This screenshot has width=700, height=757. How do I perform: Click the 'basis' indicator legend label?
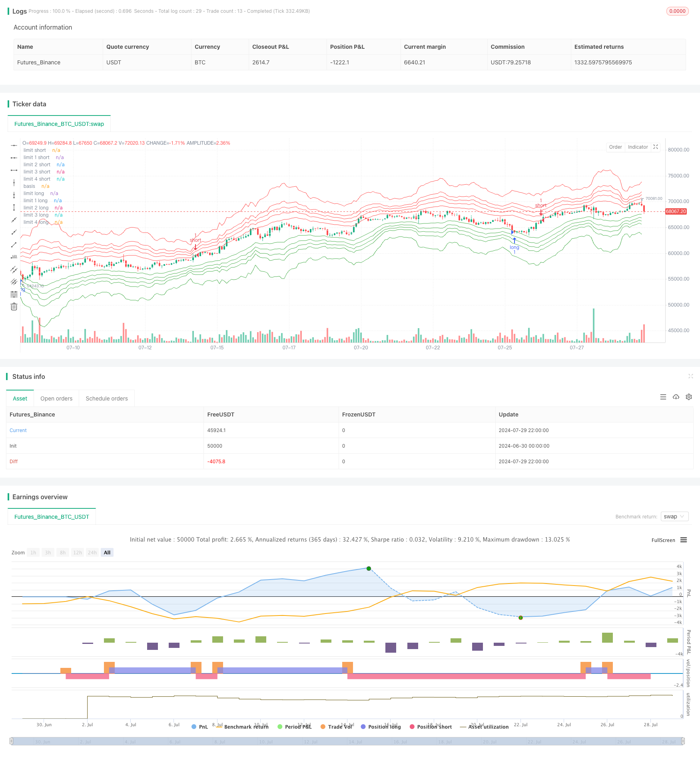click(29, 186)
